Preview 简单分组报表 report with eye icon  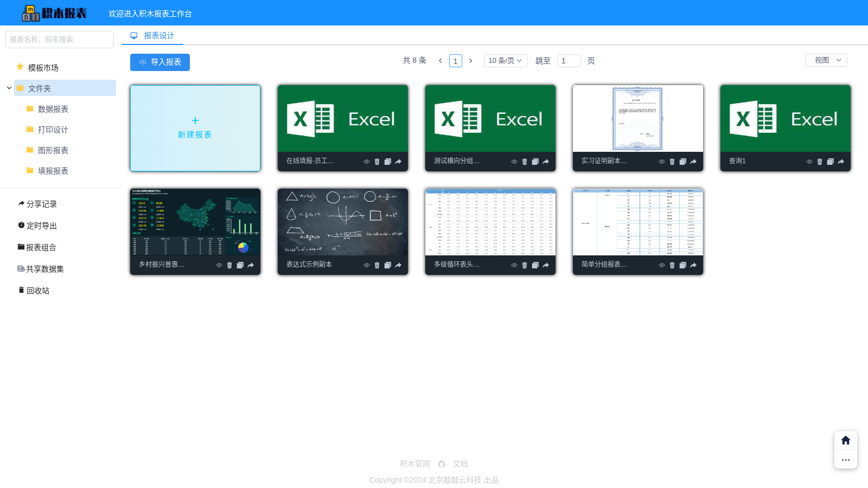(x=662, y=265)
